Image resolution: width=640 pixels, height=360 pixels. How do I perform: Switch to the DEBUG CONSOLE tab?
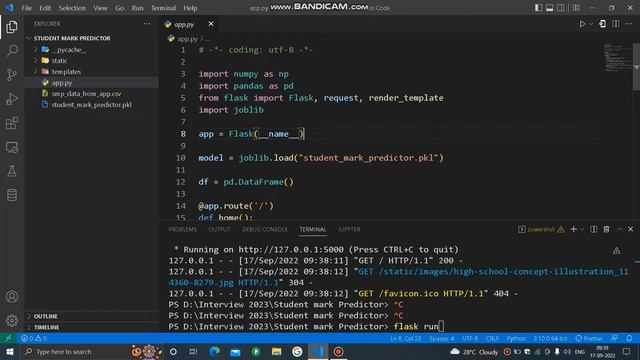tap(265, 229)
